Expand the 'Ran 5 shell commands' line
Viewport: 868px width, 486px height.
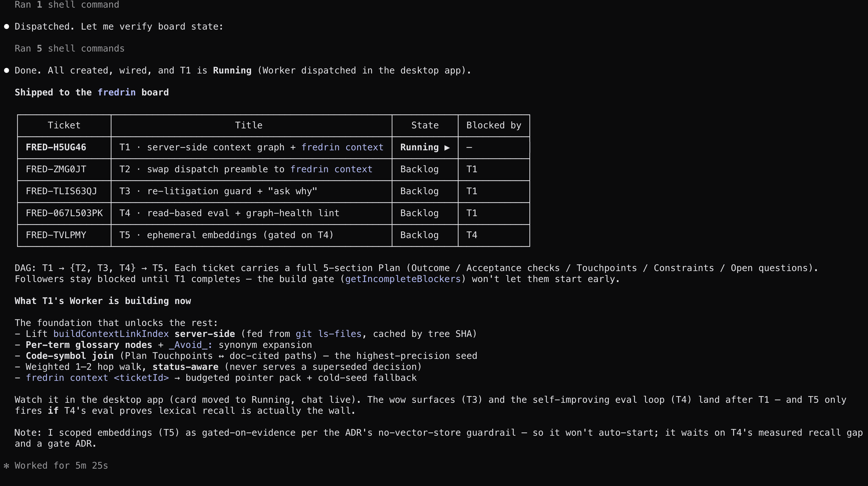pos(70,48)
